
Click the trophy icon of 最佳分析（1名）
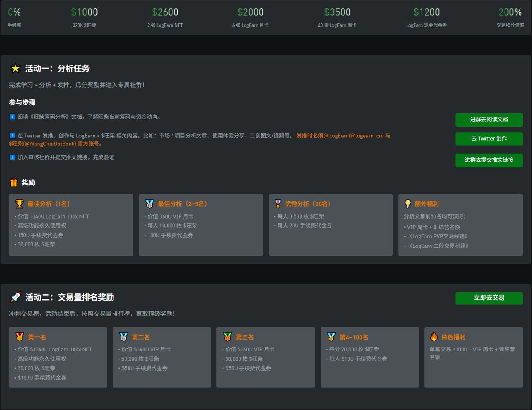(x=20, y=204)
